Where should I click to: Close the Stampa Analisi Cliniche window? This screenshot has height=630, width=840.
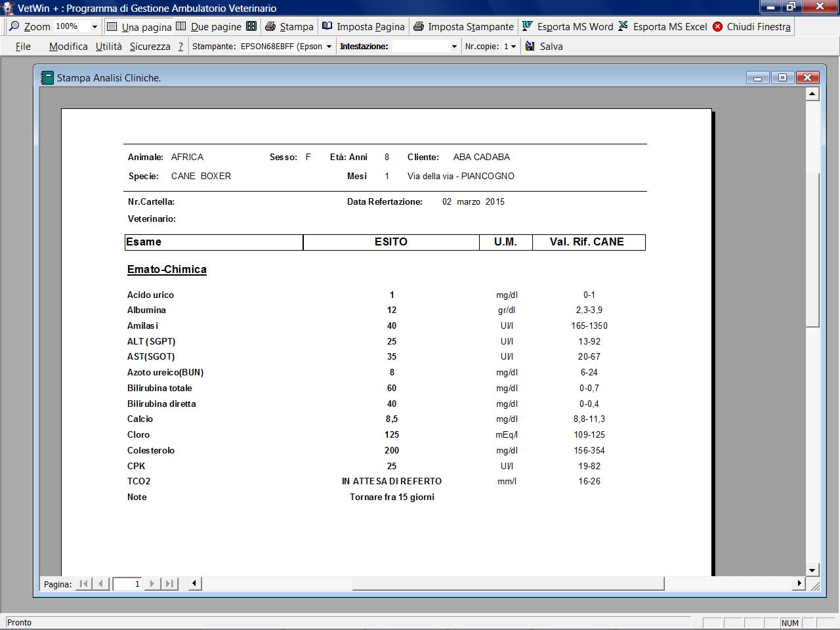pyautogui.click(x=807, y=77)
